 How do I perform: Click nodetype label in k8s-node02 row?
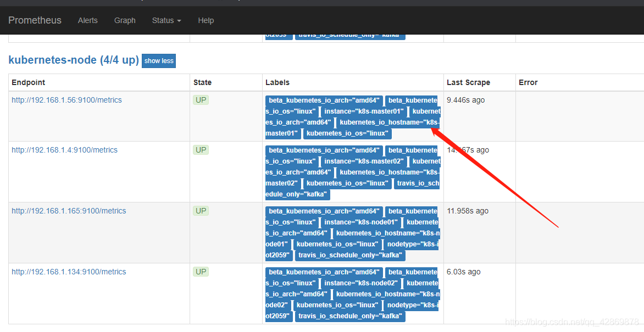(412, 305)
